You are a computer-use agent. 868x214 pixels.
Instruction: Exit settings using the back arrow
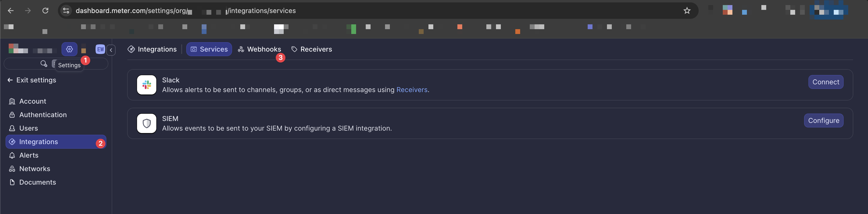10,80
